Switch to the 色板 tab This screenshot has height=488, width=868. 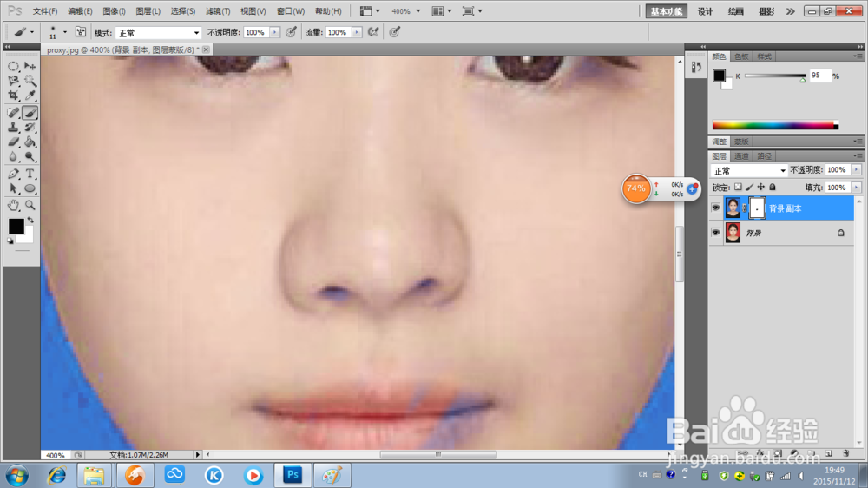click(x=741, y=56)
